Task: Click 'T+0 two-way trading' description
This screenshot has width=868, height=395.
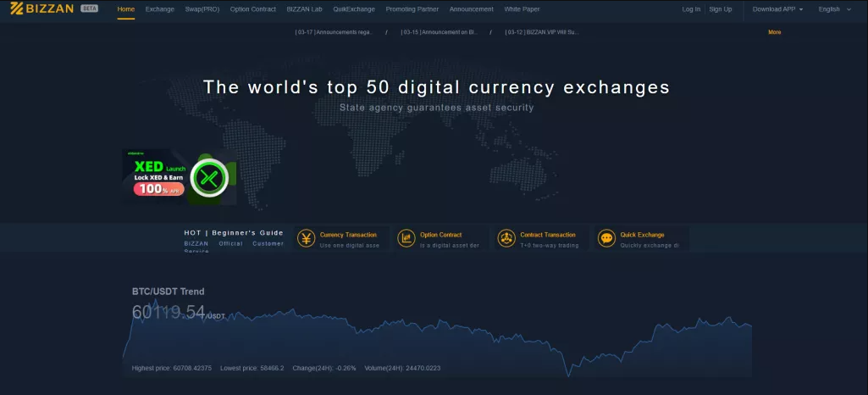Action: (x=549, y=246)
